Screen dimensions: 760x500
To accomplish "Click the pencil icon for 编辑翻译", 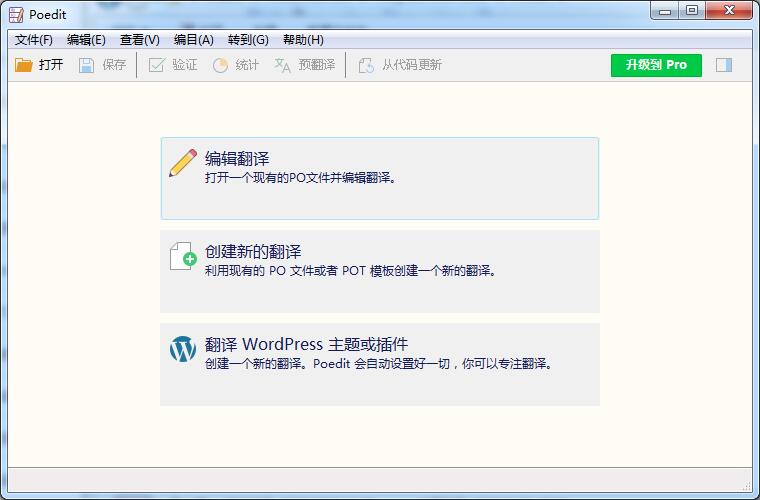I will tap(183, 163).
